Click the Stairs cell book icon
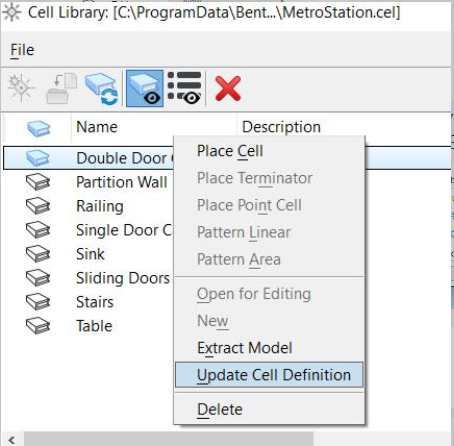This screenshot has width=454, height=446. click(x=38, y=302)
